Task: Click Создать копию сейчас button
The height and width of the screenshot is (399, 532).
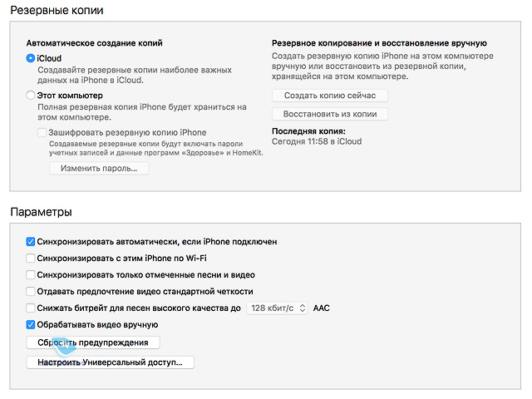Action: pos(330,96)
